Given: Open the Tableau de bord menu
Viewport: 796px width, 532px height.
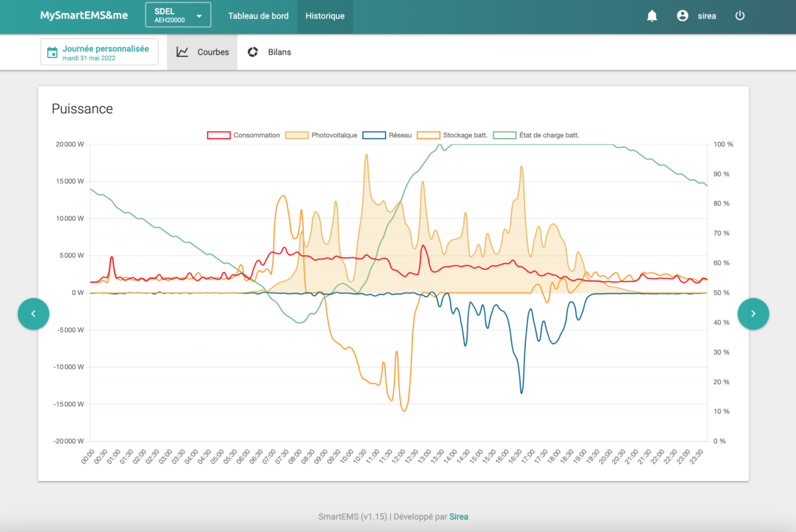Looking at the screenshot, I should [x=259, y=16].
